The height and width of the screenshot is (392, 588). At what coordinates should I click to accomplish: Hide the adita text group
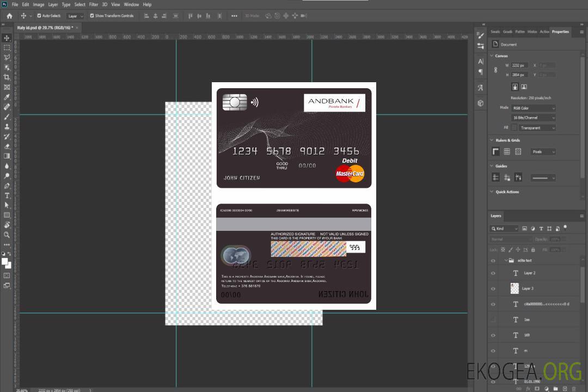tap(493, 260)
